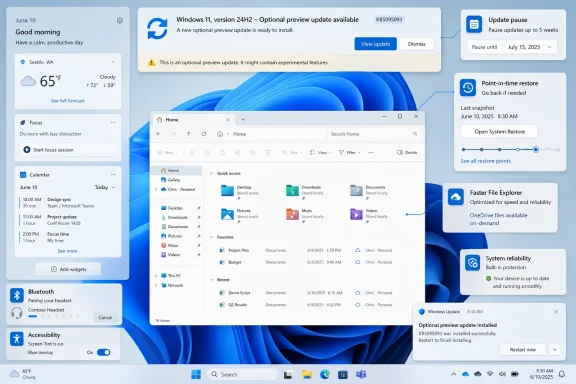The image size is (576, 384).
Task: Open the View dropdown in toolbar
Action: 320,152
